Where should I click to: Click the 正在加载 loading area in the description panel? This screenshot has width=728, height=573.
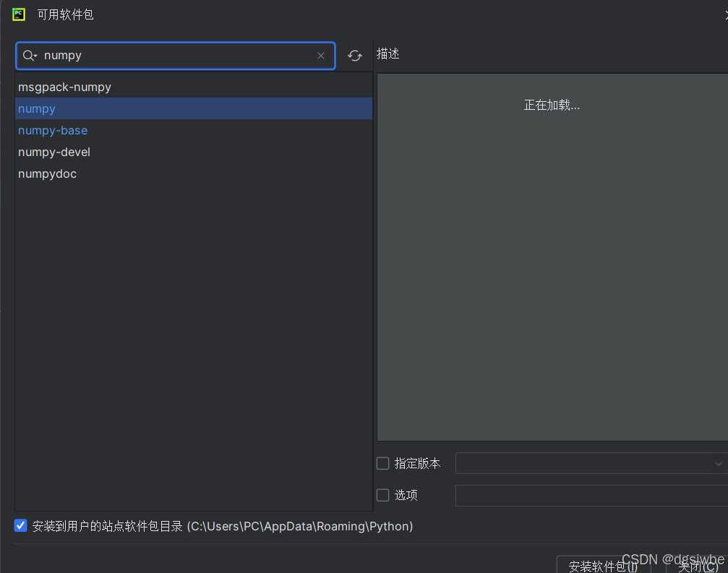tap(552, 105)
